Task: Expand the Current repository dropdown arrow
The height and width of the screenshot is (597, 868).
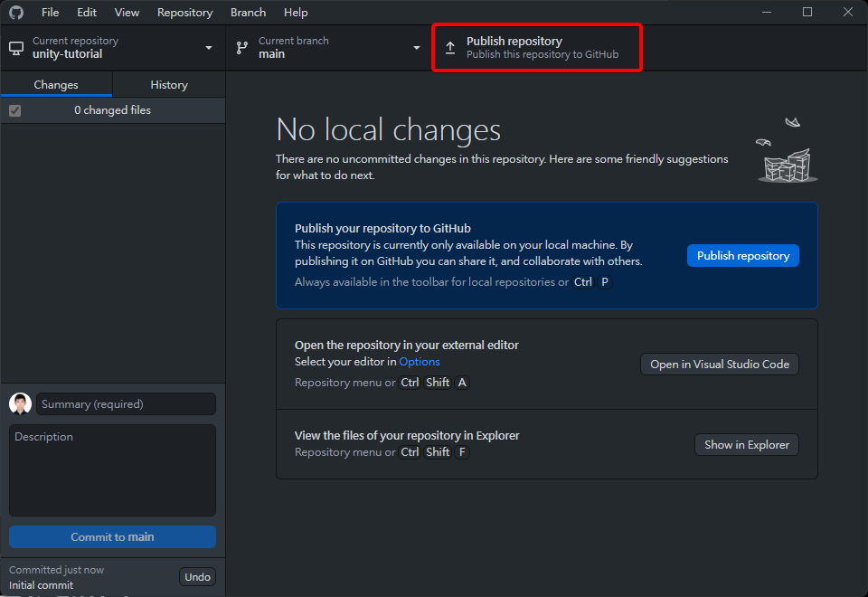Action: (x=209, y=48)
